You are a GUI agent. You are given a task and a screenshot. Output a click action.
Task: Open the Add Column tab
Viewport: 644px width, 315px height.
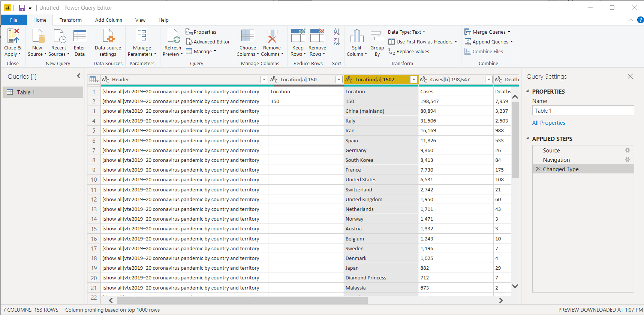coord(108,20)
